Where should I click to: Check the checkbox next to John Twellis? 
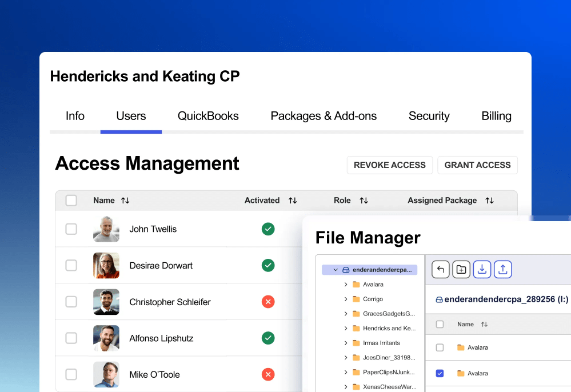pyautogui.click(x=71, y=229)
